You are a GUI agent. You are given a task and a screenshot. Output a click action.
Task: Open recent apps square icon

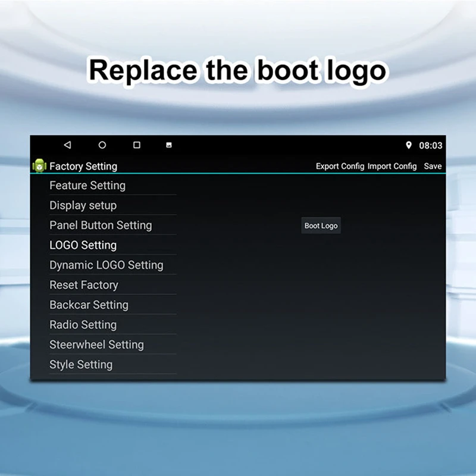[137, 145]
